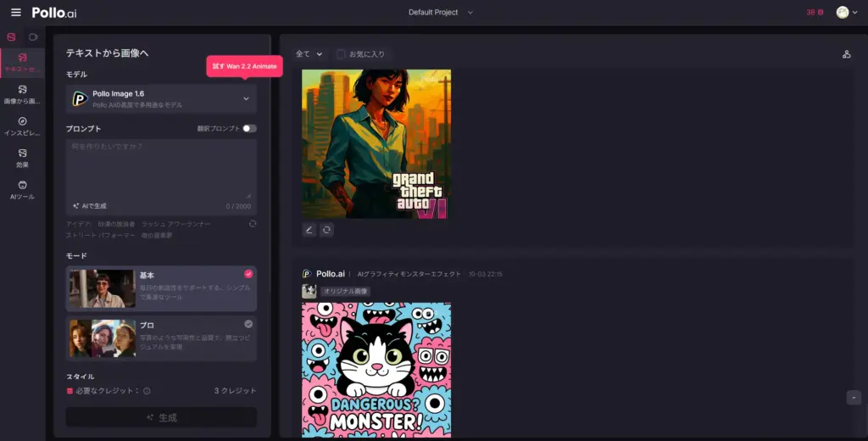Click the edit pencil icon under GTA image
The width and height of the screenshot is (868, 441).
[x=309, y=230]
